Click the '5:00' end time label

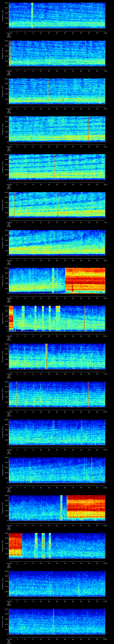[x=105, y=147]
